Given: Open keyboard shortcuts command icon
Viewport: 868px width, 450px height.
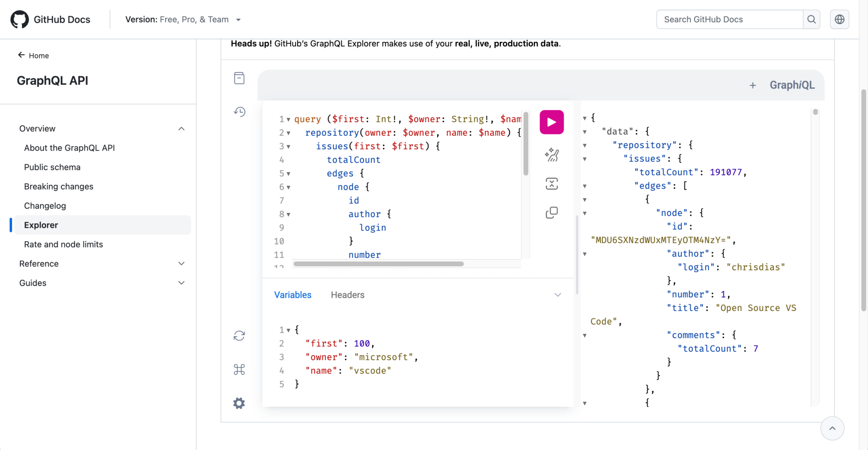Looking at the screenshot, I should [x=239, y=369].
